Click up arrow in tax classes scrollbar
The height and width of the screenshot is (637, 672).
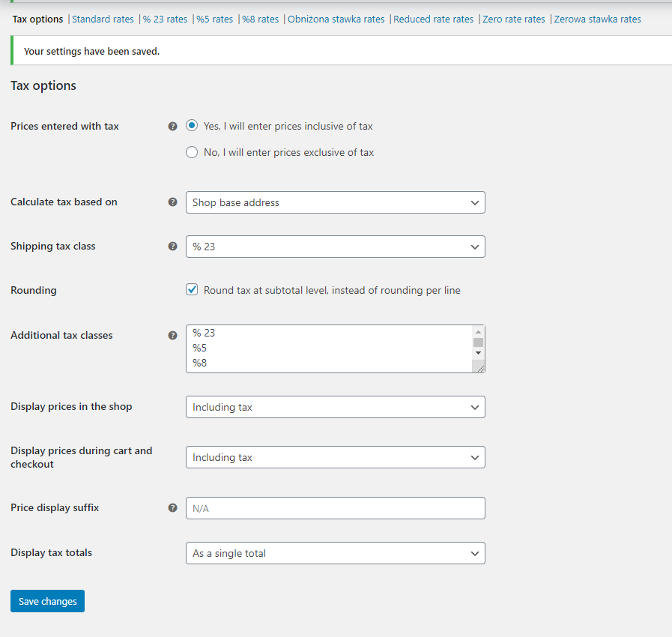click(x=478, y=332)
